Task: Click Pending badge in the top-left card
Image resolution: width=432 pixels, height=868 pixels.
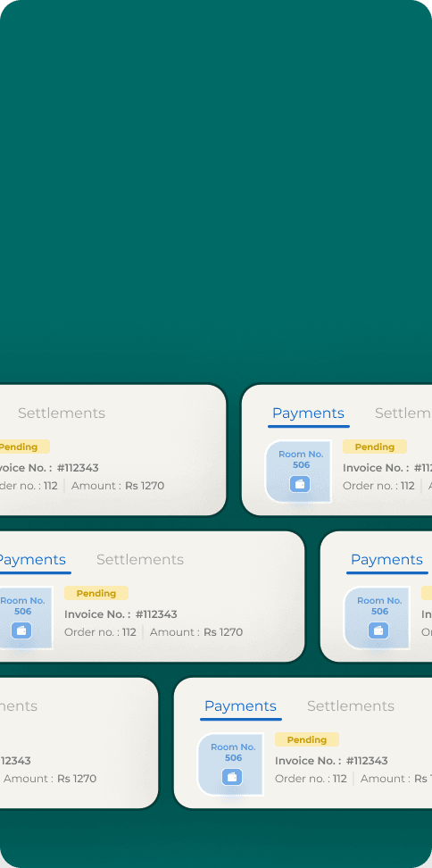Action: click(x=24, y=447)
